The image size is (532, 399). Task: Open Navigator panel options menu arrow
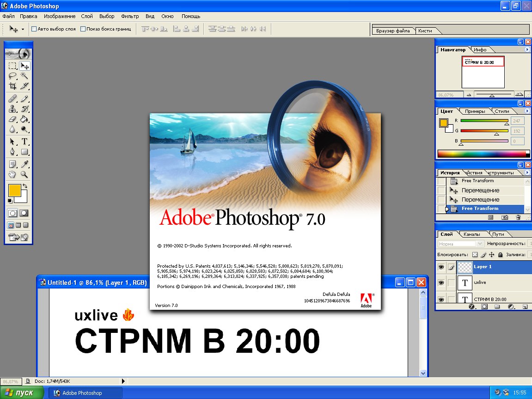click(x=527, y=49)
